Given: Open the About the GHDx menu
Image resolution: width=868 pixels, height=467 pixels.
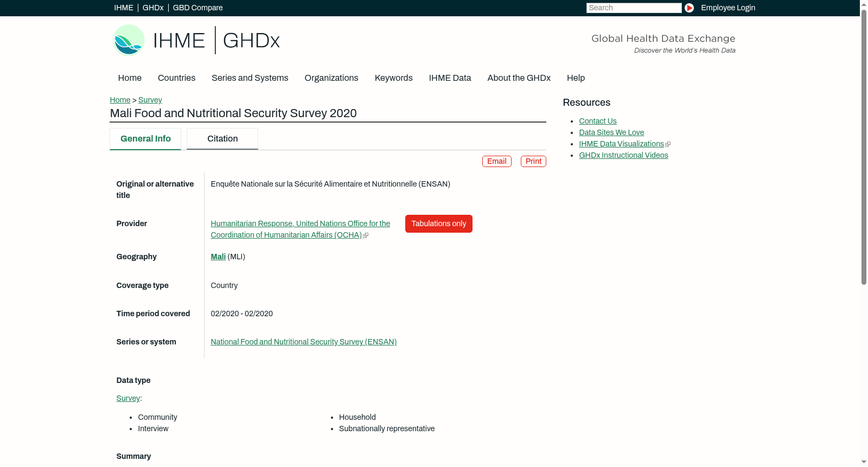Looking at the screenshot, I should [x=519, y=78].
